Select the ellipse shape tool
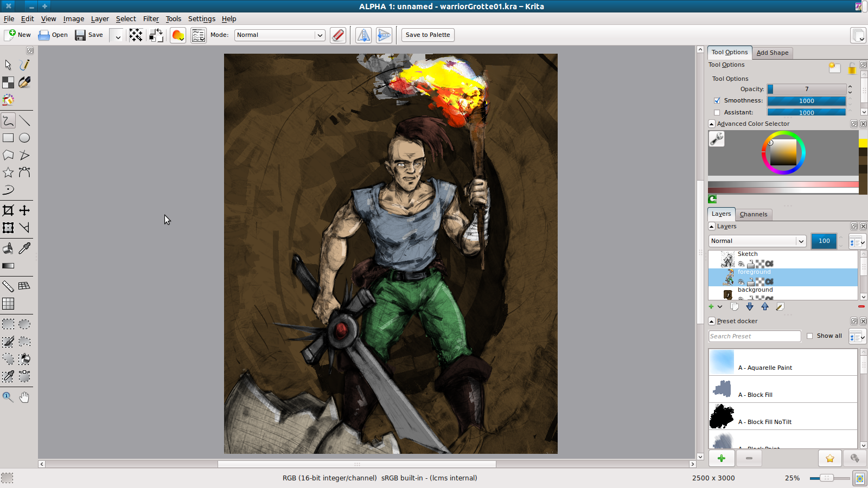The height and width of the screenshot is (488, 868). [x=24, y=138]
